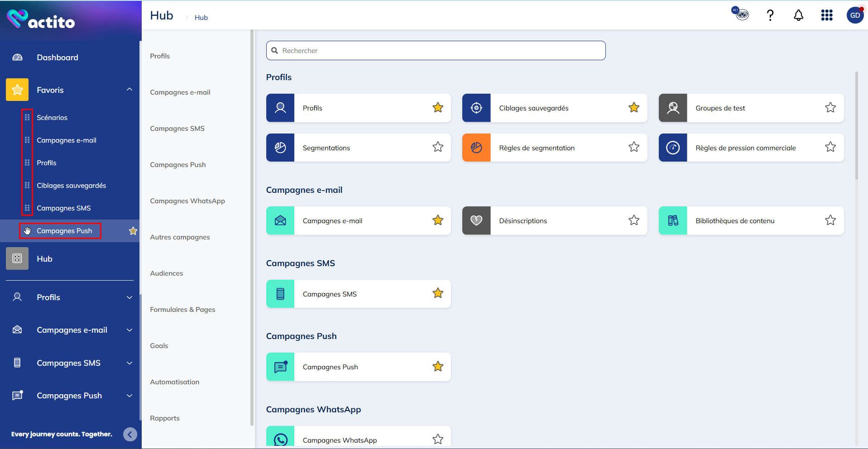Unfavorite the Ciblages sauvegardés tile
Image resolution: width=868 pixels, height=449 pixels.
coord(634,108)
